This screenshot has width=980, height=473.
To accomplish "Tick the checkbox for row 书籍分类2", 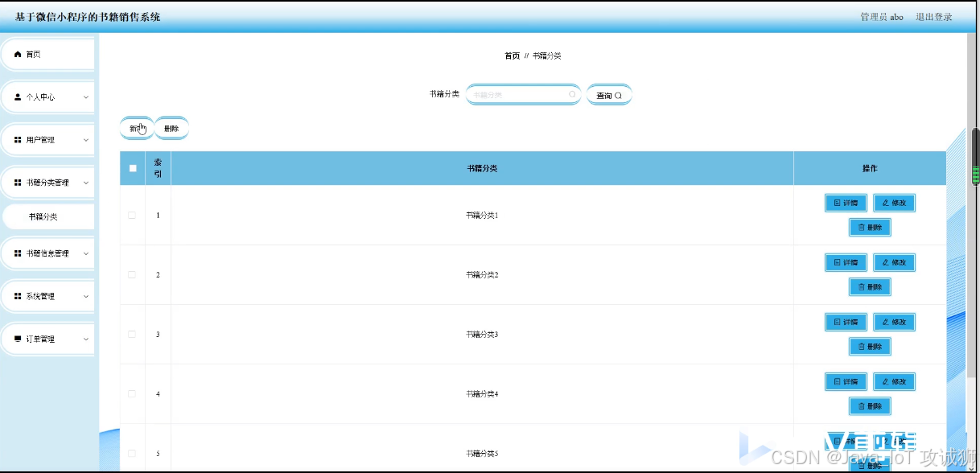I will pos(132,274).
